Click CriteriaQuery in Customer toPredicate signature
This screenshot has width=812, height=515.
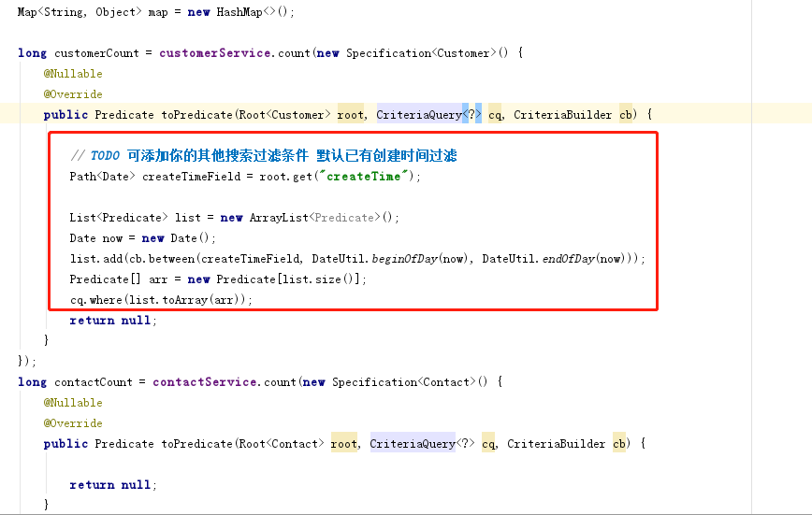point(419,115)
